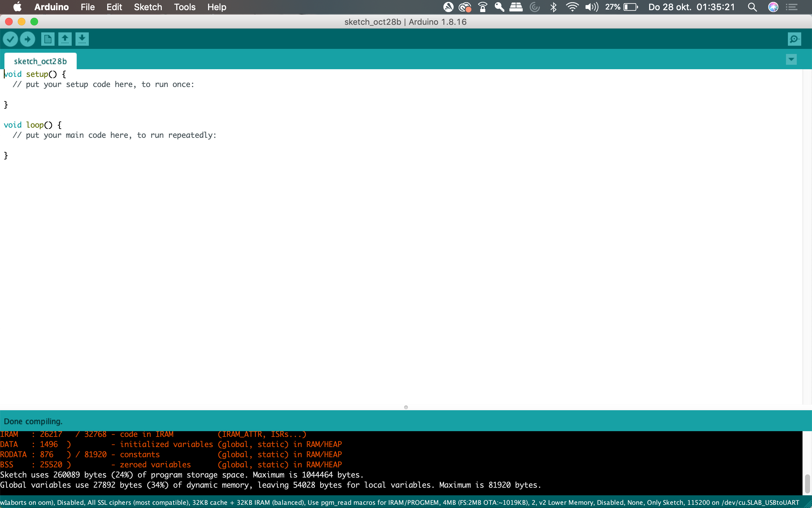Click the 'Done compiling.' status message

33,421
